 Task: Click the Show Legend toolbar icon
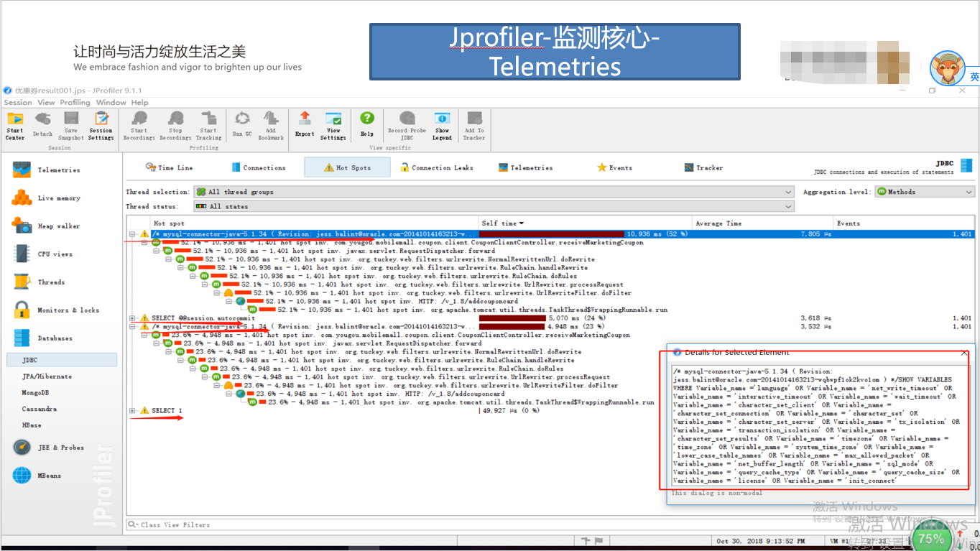443,126
